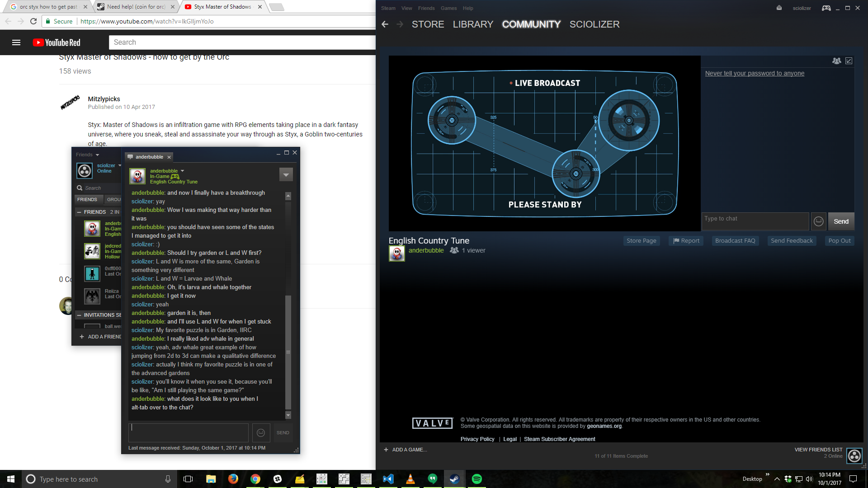
Task: Open the Steam menu in menu bar
Action: click(x=388, y=8)
